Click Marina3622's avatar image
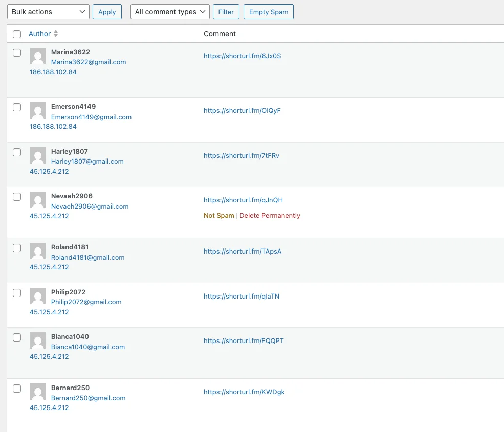This screenshot has height=432, width=504. (x=38, y=56)
